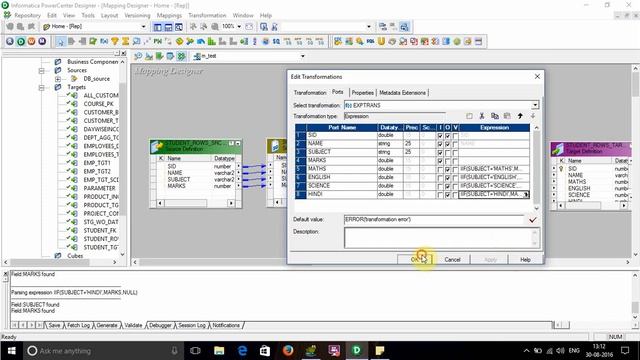Confirm with the OK button

click(414, 260)
